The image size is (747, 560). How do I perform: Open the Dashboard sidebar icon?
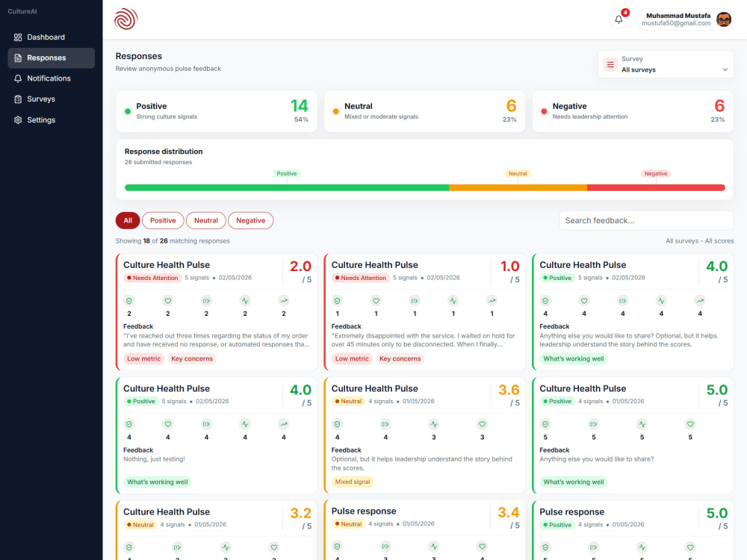18,37
